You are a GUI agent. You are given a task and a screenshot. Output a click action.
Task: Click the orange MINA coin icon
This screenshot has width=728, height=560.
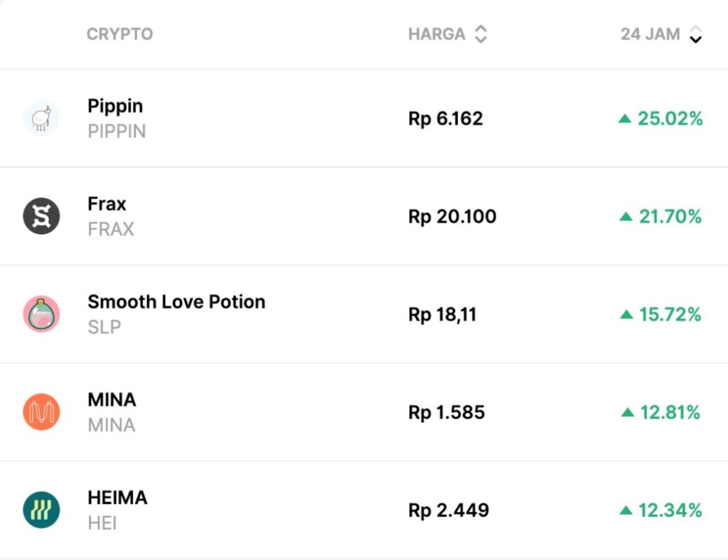pyautogui.click(x=41, y=412)
